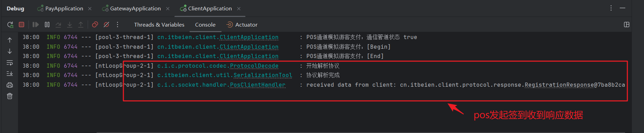Image resolution: width=644 pixels, height=133 pixels.
Task: Close the GatewayApplication tab
Action: pos(168,9)
